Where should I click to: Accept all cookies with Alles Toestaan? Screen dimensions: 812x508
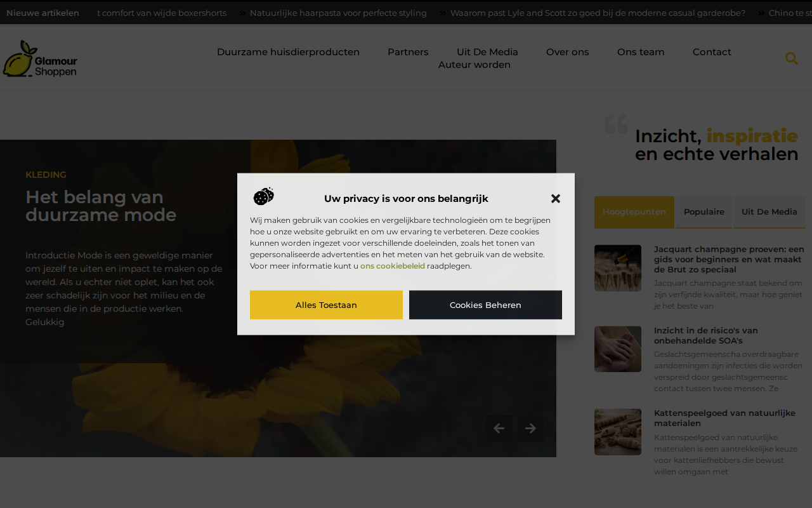point(326,305)
